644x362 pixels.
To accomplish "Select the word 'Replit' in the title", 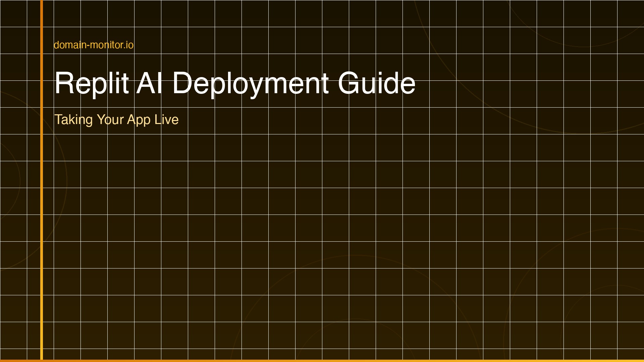I will click(x=92, y=84).
